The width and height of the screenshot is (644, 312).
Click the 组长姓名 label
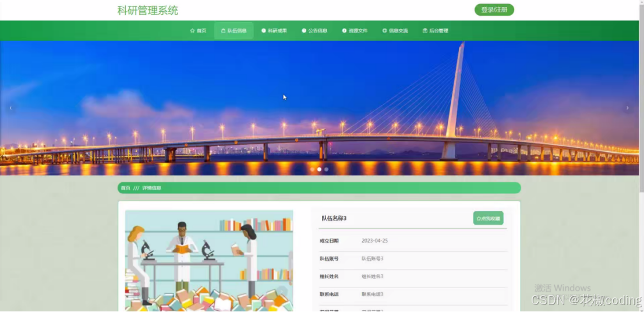pyautogui.click(x=330, y=276)
